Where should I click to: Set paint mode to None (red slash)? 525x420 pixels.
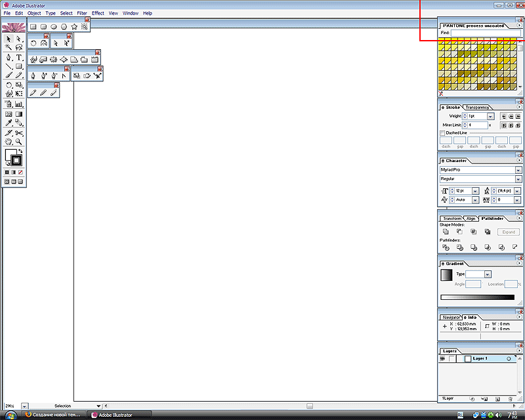click(20, 172)
